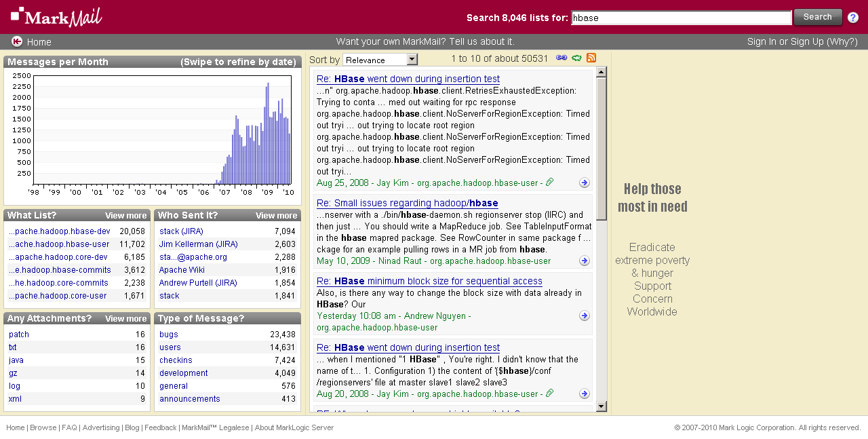Filter by sender Jim Kellerman (JIRA)
Viewport: 868px width, 439px height.
coord(199,244)
